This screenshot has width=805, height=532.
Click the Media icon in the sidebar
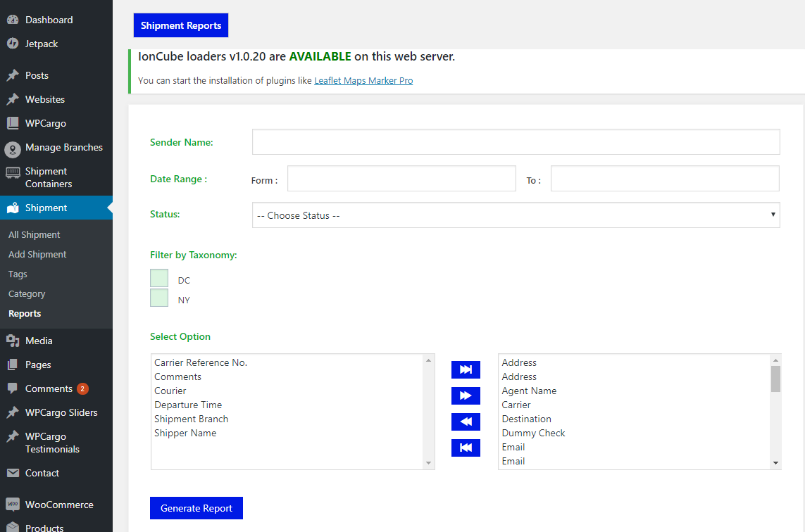13,341
